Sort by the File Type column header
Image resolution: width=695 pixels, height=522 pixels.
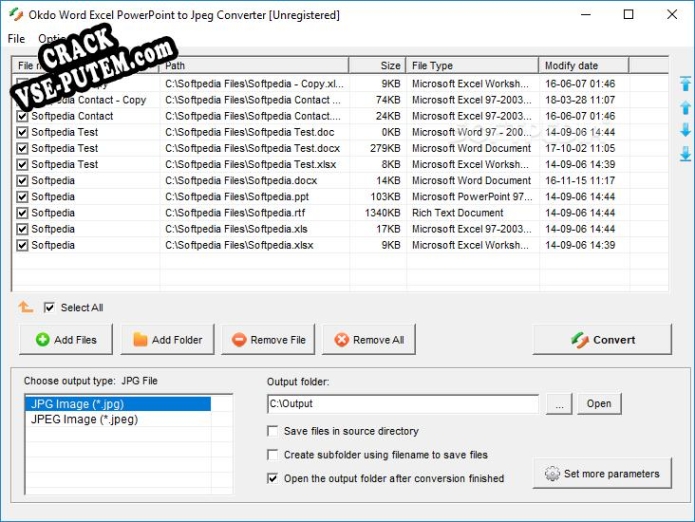(472, 66)
